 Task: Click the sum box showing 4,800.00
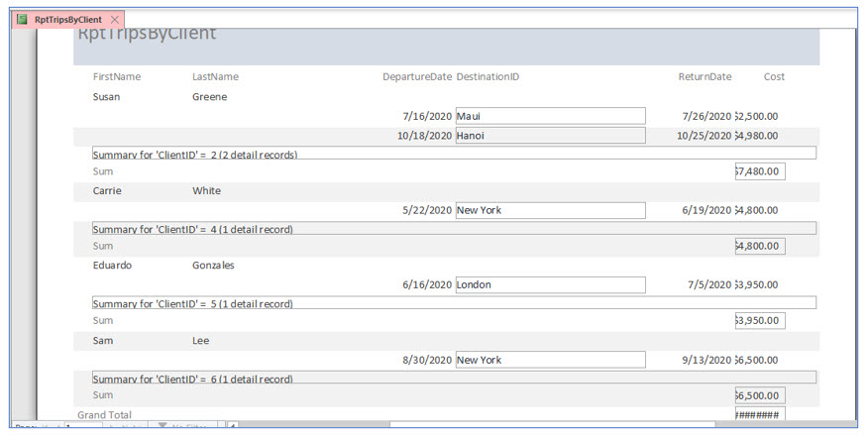[760, 246]
